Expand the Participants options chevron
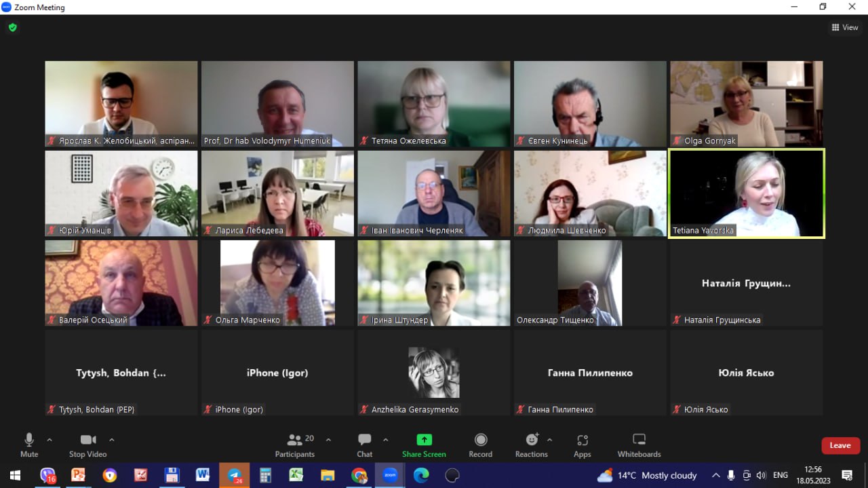The width and height of the screenshot is (868, 488). coord(329,440)
